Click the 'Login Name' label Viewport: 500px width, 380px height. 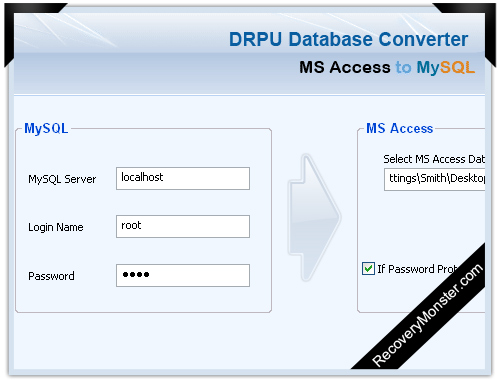pos(56,227)
